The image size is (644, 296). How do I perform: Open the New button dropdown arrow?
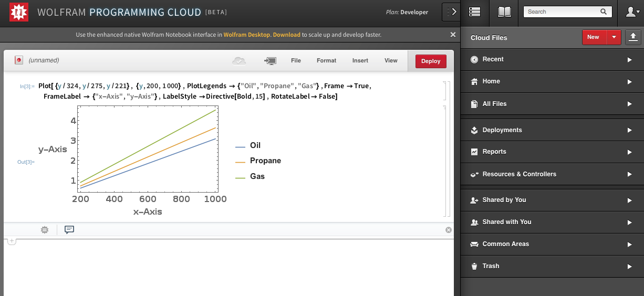coord(614,37)
